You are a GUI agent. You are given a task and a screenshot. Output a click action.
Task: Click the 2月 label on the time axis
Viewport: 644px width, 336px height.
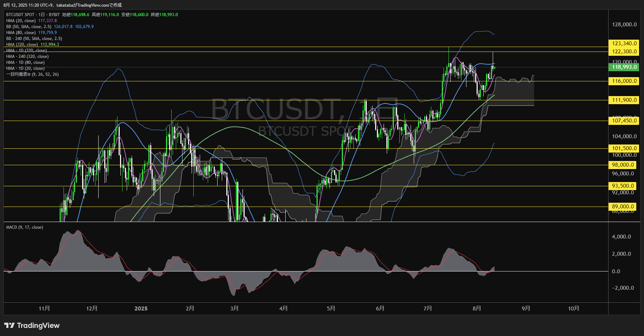click(x=190, y=308)
